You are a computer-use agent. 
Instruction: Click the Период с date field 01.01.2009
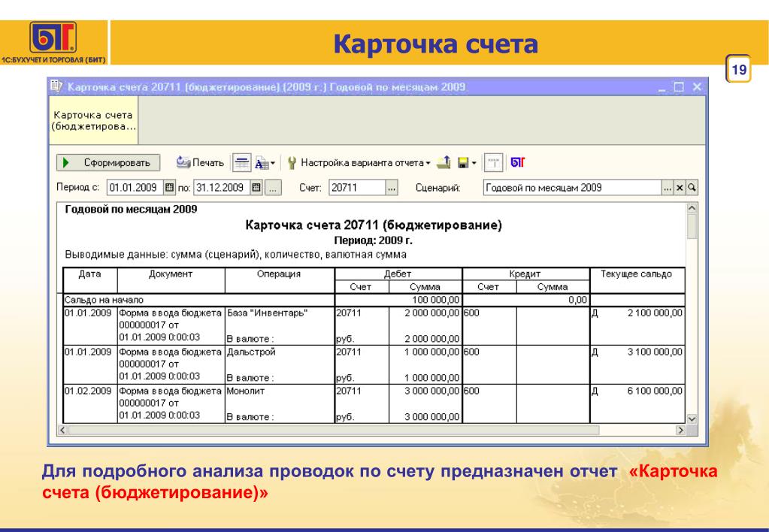click(136, 187)
